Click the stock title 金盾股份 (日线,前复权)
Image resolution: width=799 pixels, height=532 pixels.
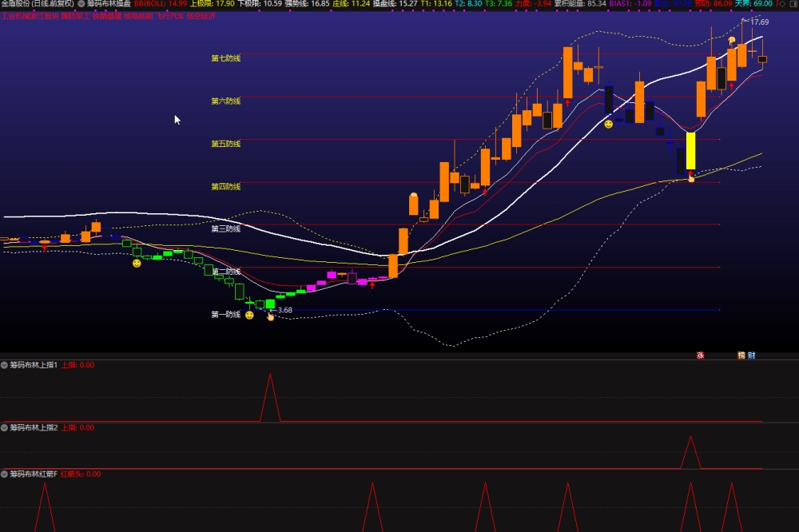(38, 3)
